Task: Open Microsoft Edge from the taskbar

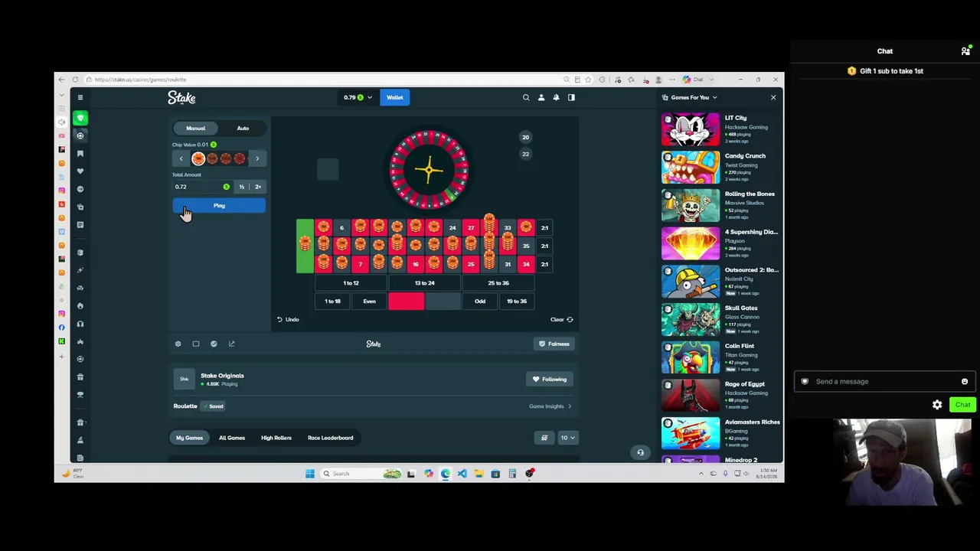Action: 446,474
